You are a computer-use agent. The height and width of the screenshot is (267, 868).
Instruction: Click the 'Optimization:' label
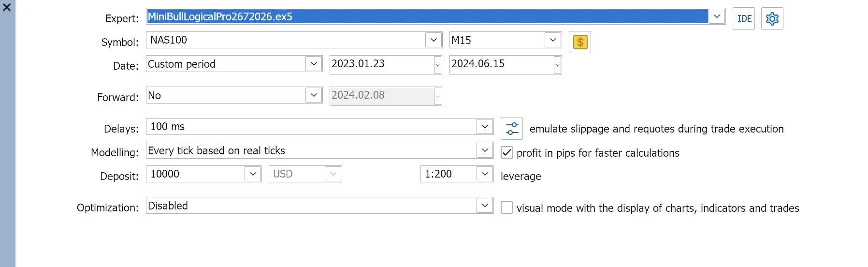108,208
